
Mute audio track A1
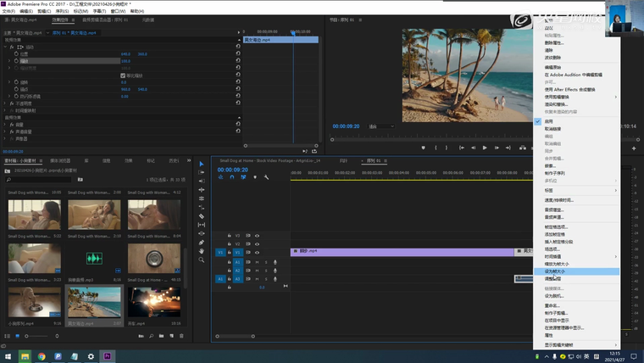click(256, 262)
